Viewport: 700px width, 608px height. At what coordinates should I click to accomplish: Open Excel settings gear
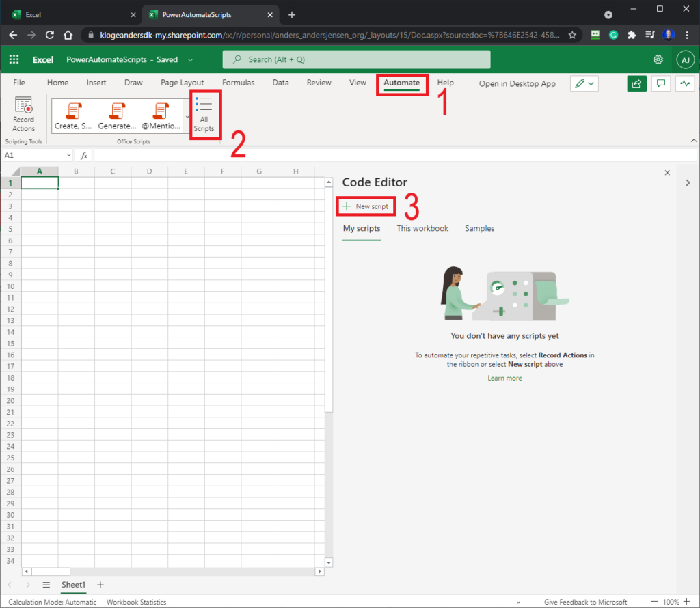[x=658, y=59]
